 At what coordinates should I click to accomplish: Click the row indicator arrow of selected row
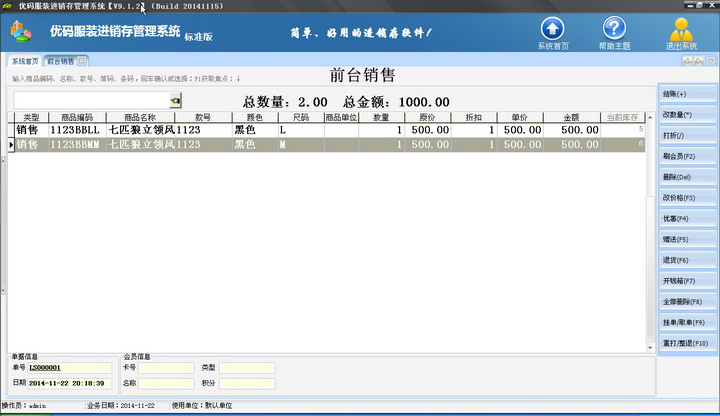point(11,145)
